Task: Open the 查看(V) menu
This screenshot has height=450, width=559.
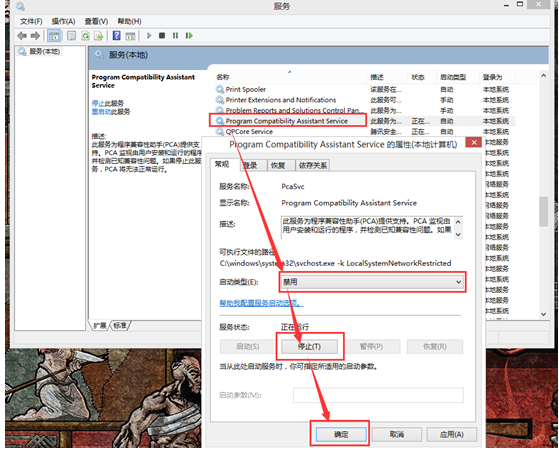Action: [x=96, y=21]
